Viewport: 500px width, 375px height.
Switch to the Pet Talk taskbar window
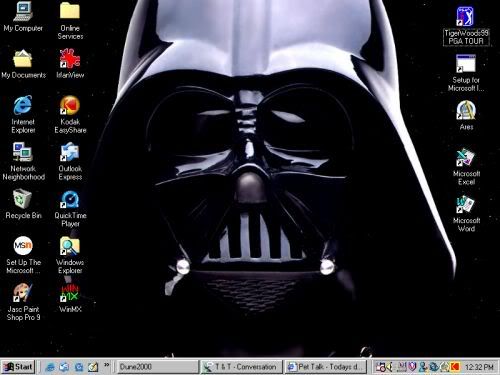[x=326, y=367]
